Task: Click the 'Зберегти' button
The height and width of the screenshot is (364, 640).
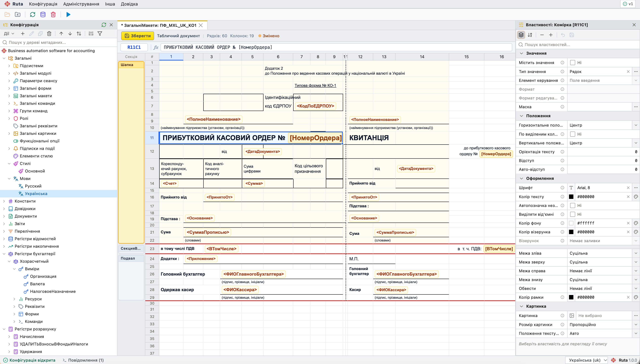Action: pyautogui.click(x=137, y=36)
